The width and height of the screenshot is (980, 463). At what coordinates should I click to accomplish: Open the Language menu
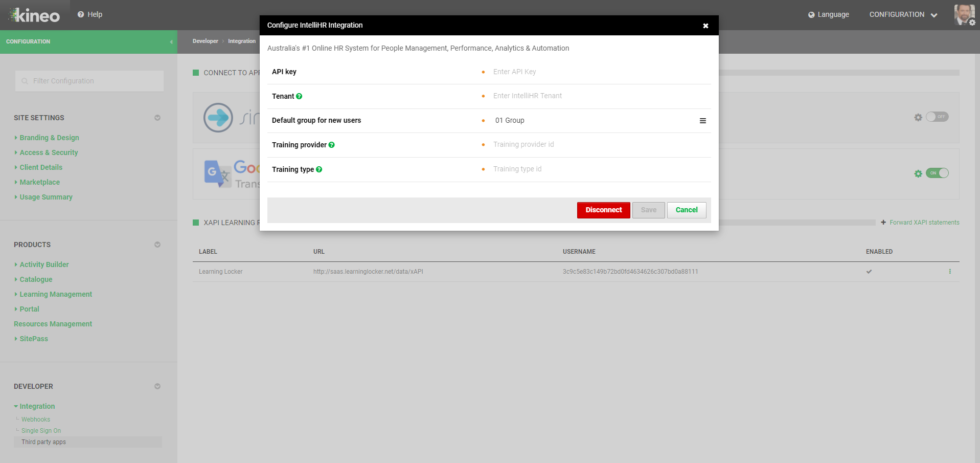[x=828, y=14]
